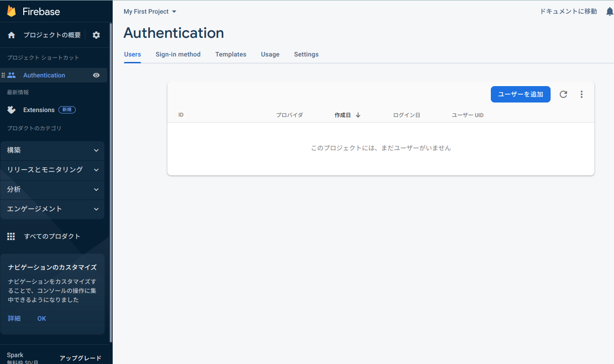Switch to the Templates tab

[x=231, y=54]
